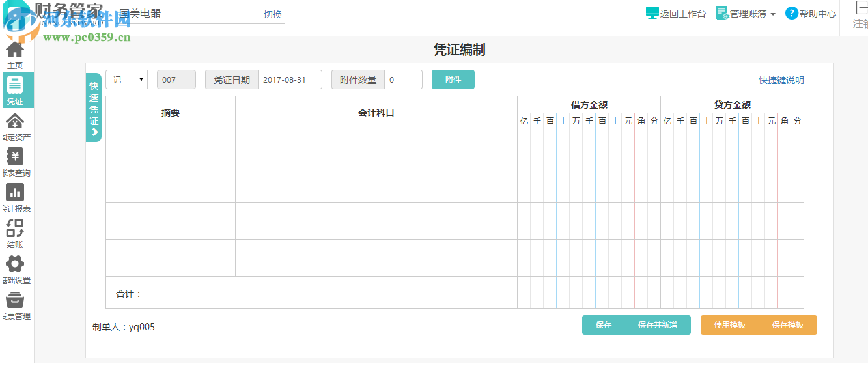Click the 管理账簿 ledger icon
This screenshot has height=368, width=868.
coord(721,13)
